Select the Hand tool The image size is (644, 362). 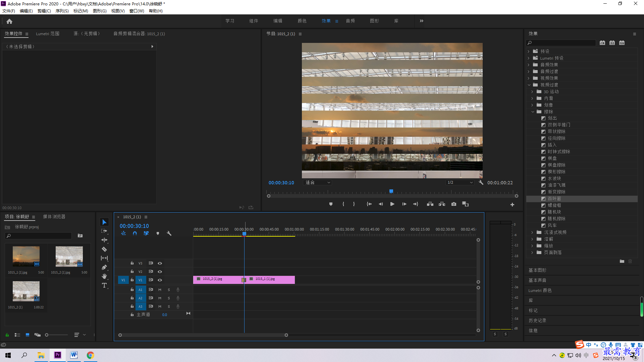pyautogui.click(x=104, y=276)
